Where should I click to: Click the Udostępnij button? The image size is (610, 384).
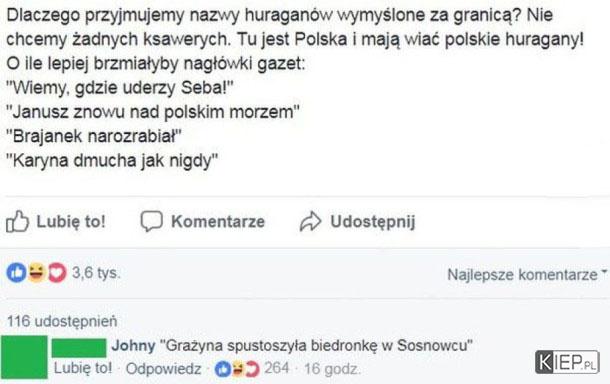[x=357, y=222]
